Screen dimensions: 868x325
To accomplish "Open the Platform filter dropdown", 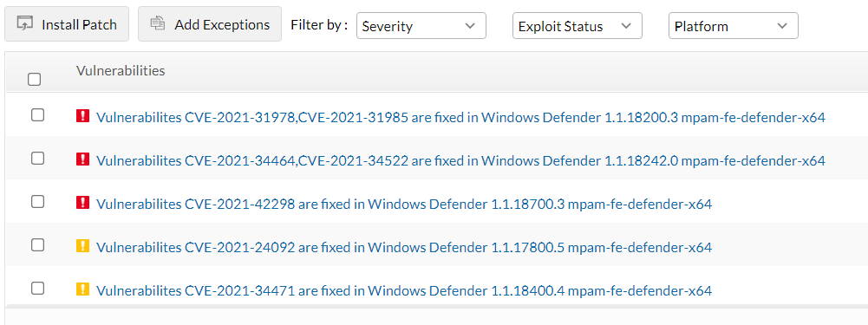I will pos(734,26).
